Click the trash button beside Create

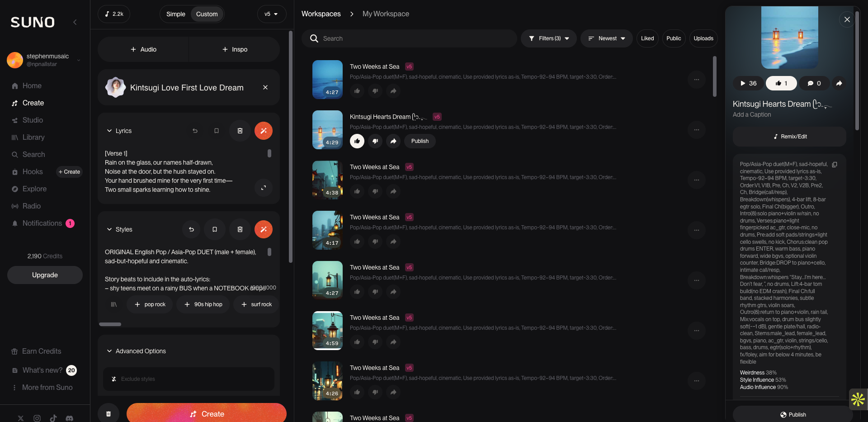pyautogui.click(x=108, y=414)
